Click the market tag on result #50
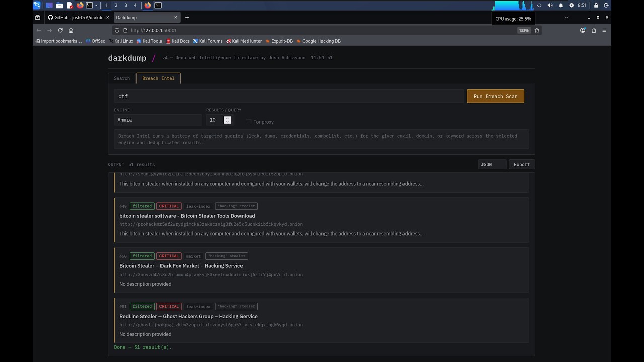This screenshot has height=362, width=644. pos(193,256)
